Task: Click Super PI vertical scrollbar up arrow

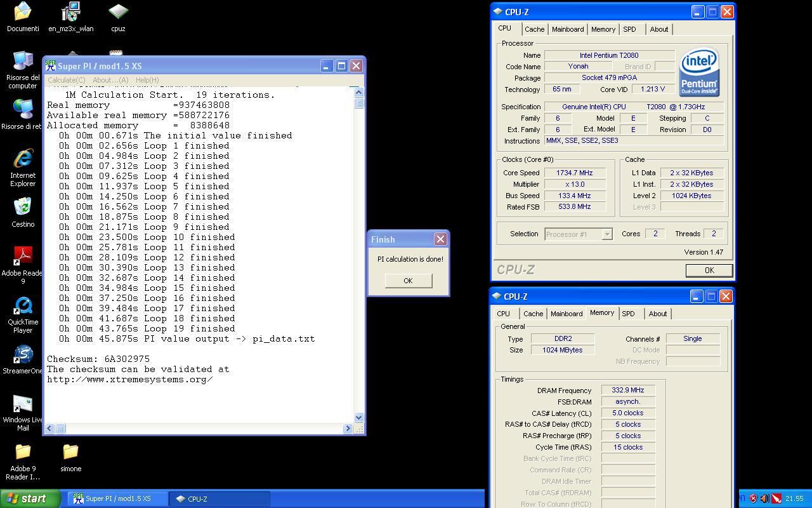Action: coord(359,92)
